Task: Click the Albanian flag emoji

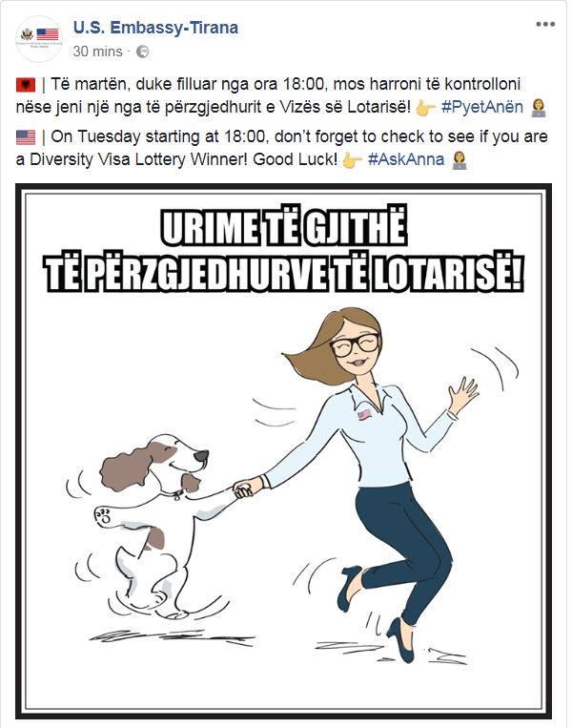Action: click(x=26, y=85)
